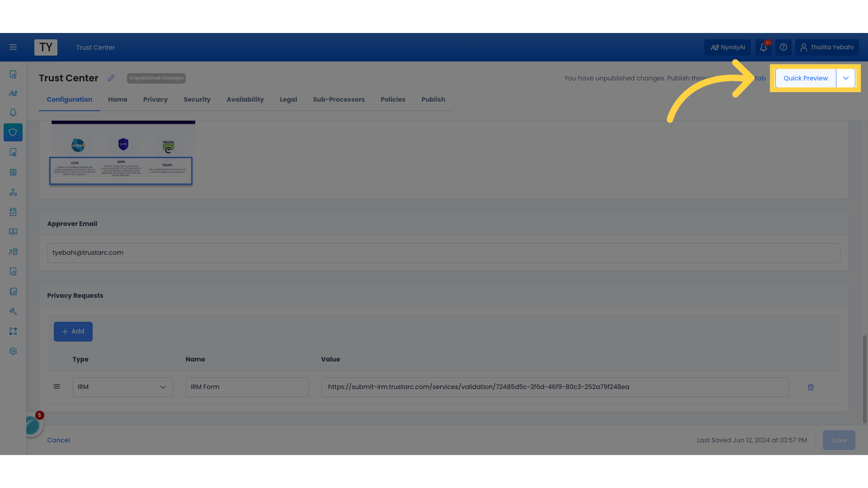Select sidebar shield Trust Center icon
The width and height of the screenshot is (868, 488).
13,132
